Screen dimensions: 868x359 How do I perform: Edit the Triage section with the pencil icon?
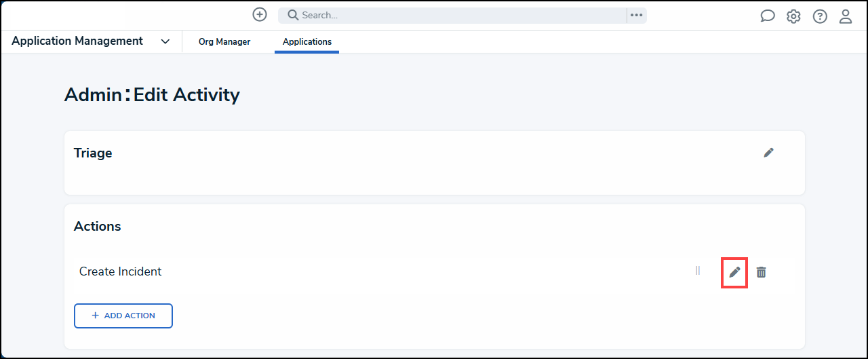coord(768,153)
